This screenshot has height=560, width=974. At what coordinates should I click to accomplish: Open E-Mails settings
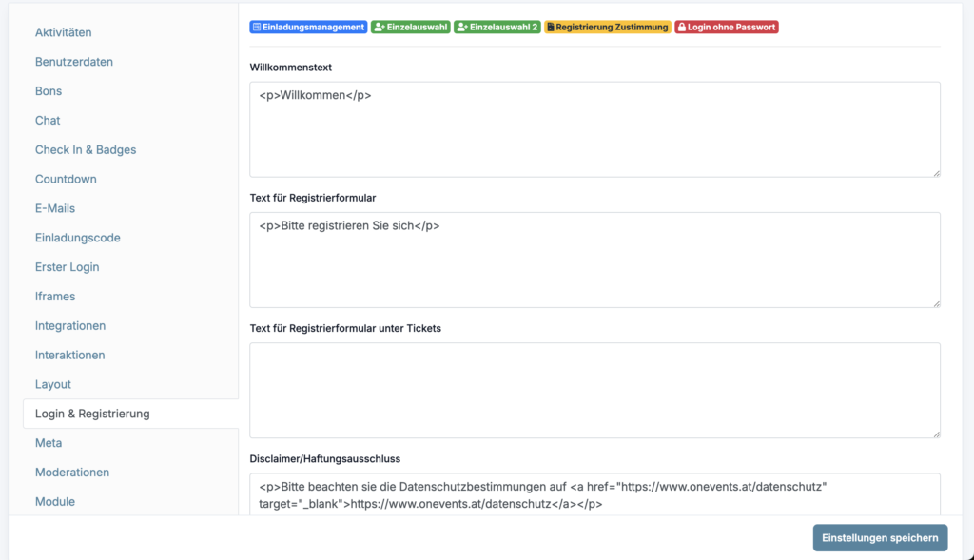[x=55, y=208]
